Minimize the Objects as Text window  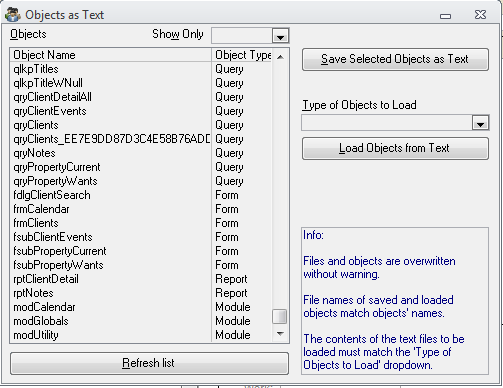445,16
